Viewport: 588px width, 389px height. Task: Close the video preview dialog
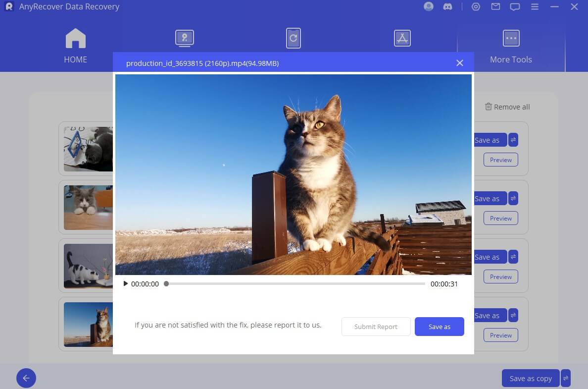(460, 63)
